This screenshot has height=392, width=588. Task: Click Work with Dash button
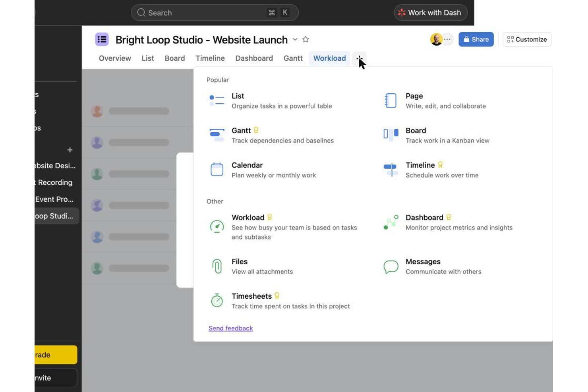[x=431, y=13]
